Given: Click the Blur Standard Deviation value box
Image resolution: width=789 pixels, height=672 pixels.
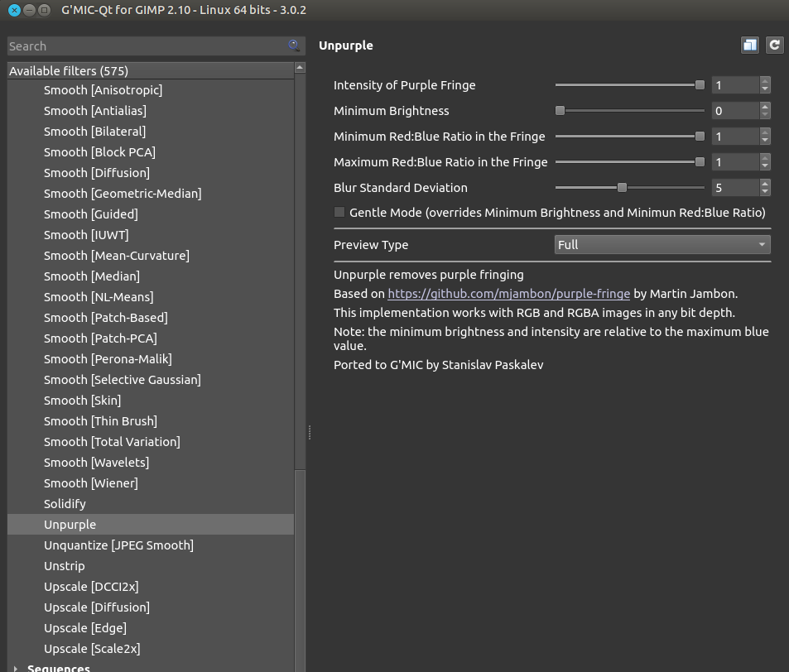Looking at the screenshot, I should [x=735, y=188].
